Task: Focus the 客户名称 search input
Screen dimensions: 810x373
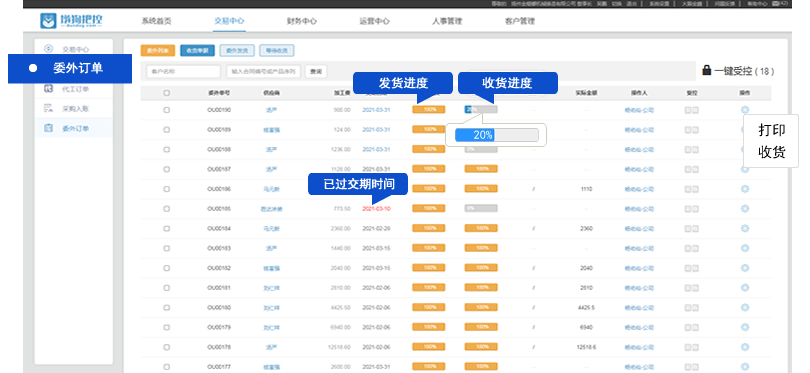Action: [x=183, y=71]
